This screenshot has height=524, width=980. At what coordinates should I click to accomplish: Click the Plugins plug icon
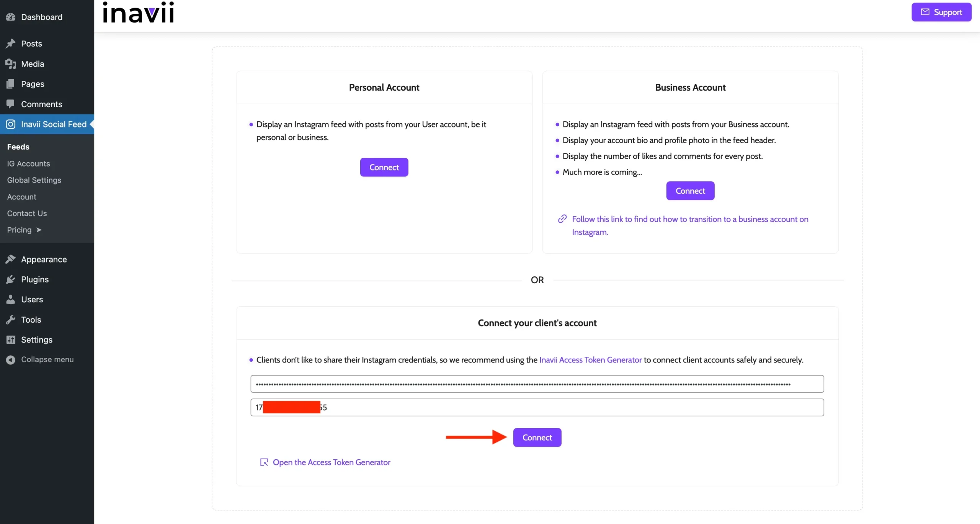[11, 279]
